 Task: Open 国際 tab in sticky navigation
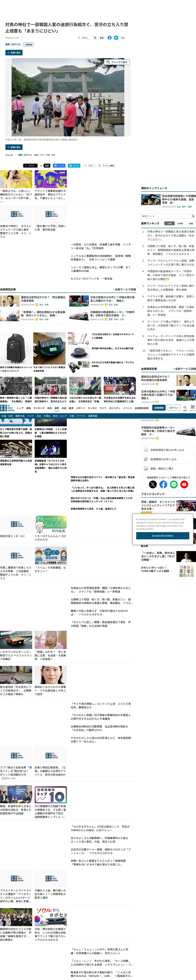point(57,408)
